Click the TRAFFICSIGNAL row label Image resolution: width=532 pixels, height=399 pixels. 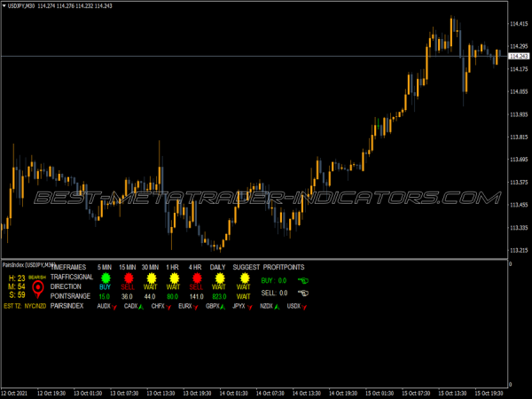(x=72, y=277)
